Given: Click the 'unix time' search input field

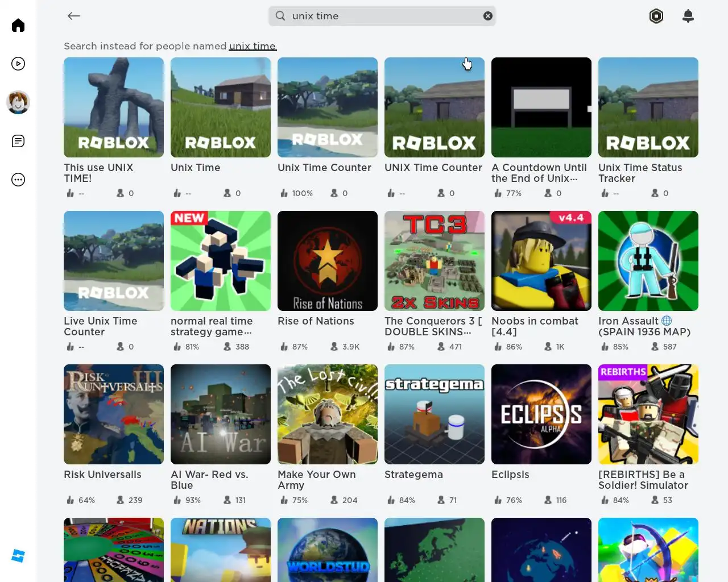Looking at the screenshot, I should [x=382, y=16].
